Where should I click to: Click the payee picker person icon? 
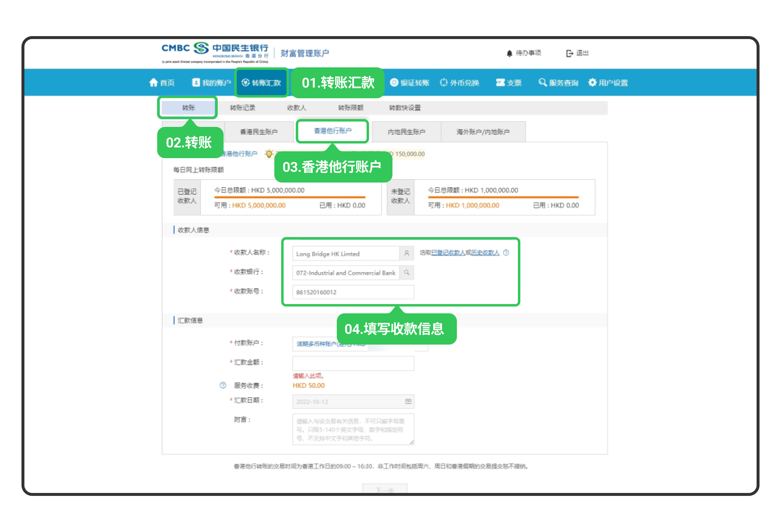(x=407, y=253)
